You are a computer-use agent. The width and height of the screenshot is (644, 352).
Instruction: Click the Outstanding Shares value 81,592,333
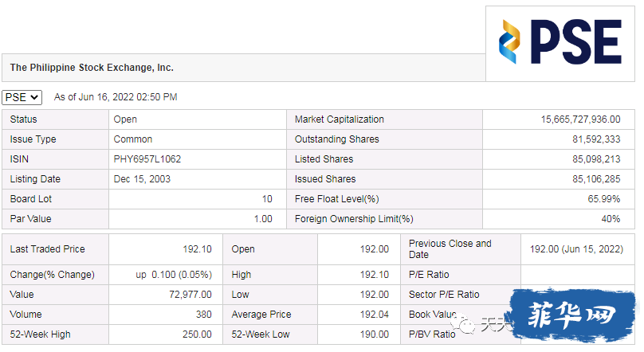click(x=596, y=139)
